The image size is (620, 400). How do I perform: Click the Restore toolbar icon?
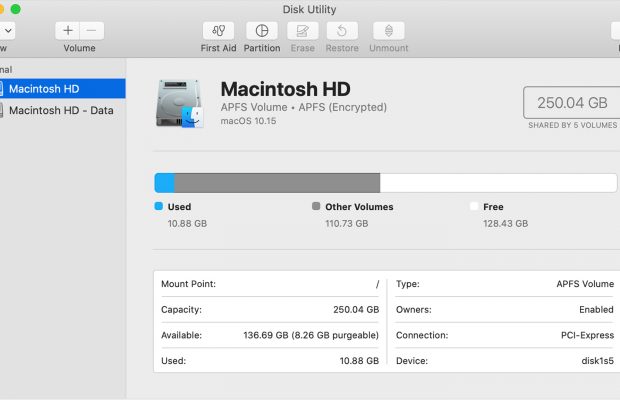click(342, 31)
